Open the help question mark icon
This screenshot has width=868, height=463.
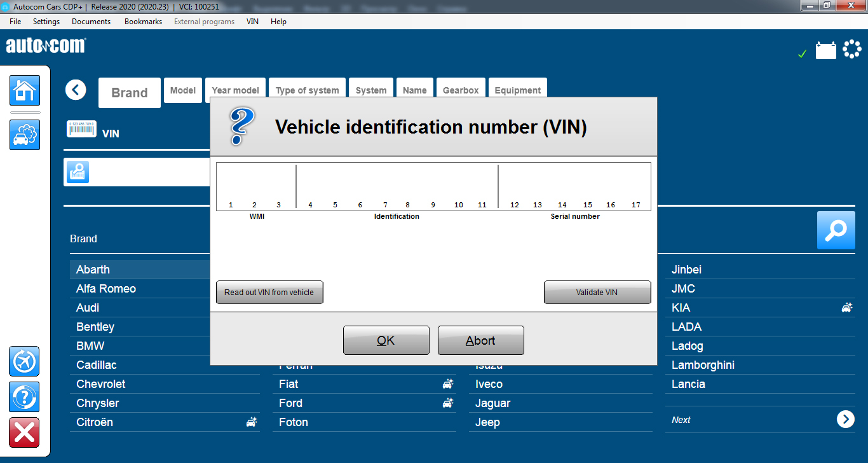tap(24, 397)
